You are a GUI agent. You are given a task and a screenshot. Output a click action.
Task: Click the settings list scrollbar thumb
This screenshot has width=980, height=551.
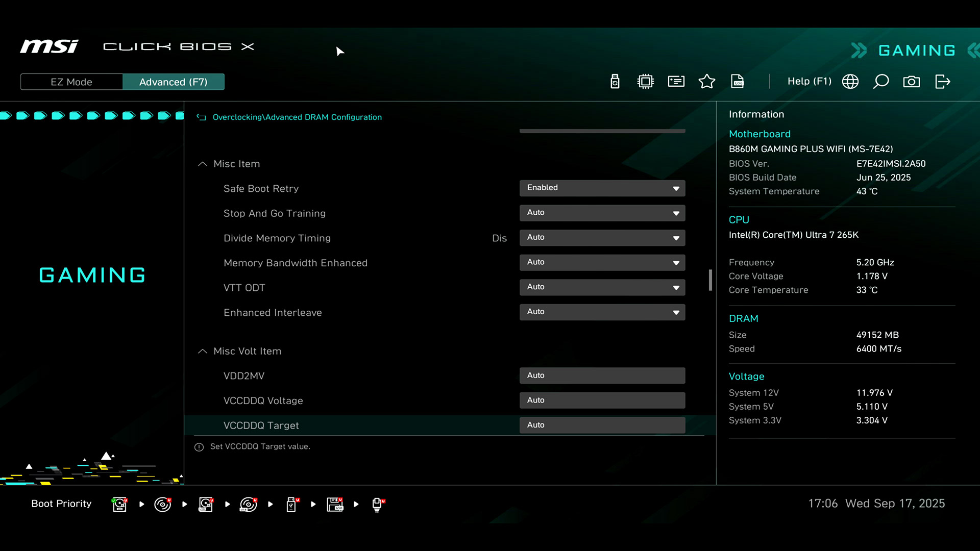click(710, 280)
